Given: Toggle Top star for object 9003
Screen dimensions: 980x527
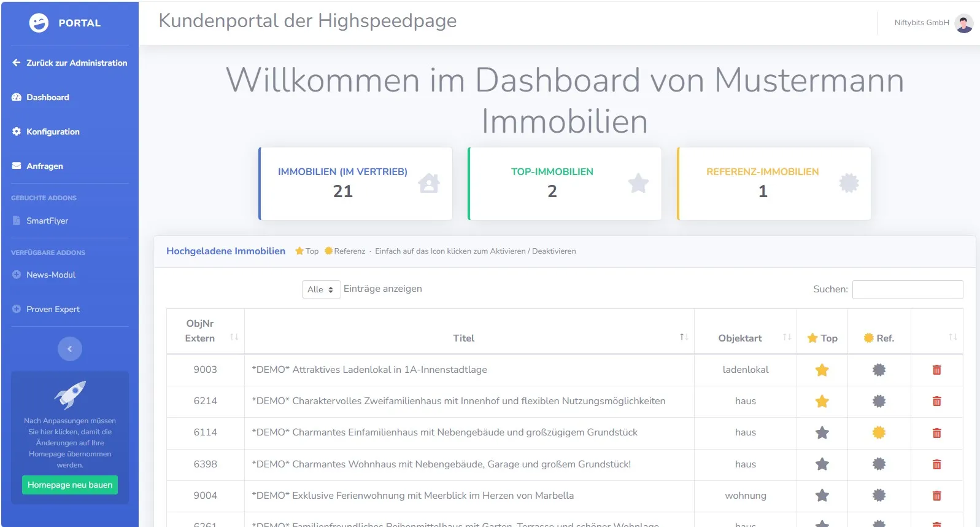Looking at the screenshot, I should (822, 370).
